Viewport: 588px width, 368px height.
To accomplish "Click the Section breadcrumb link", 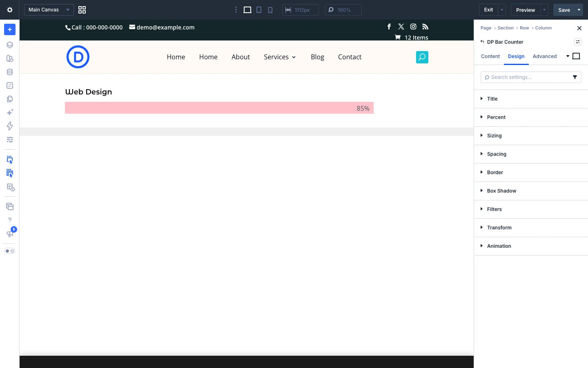I will [x=506, y=28].
